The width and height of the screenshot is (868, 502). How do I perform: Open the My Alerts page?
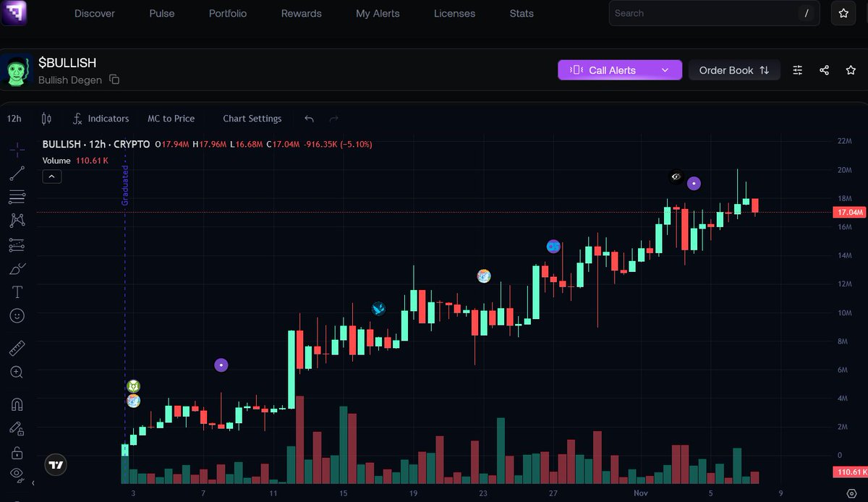pos(378,13)
